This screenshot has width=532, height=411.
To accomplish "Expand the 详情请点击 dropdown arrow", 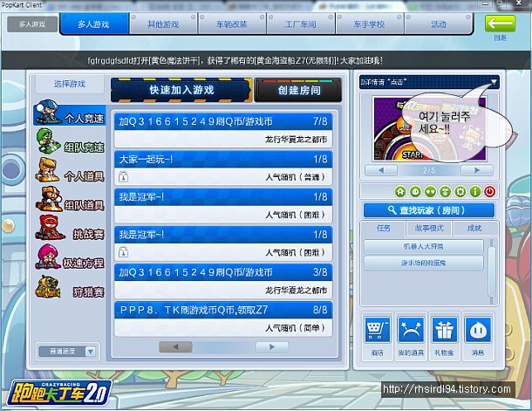I will point(494,82).
